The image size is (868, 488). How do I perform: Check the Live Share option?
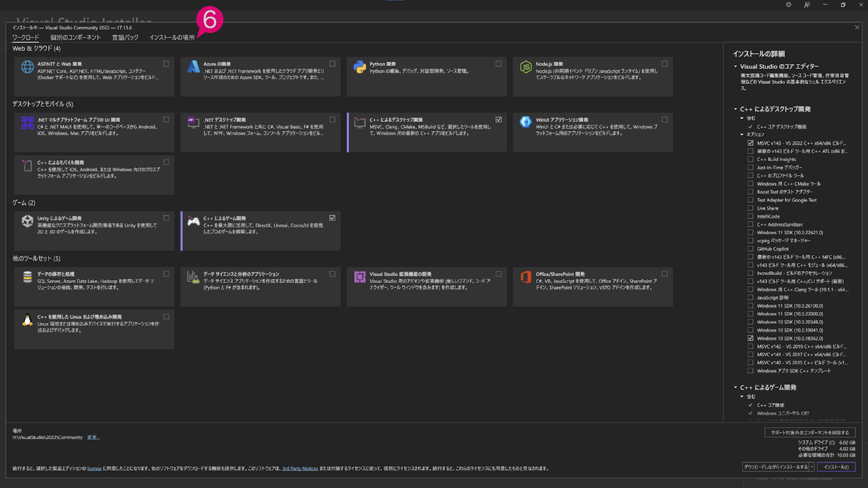750,208
